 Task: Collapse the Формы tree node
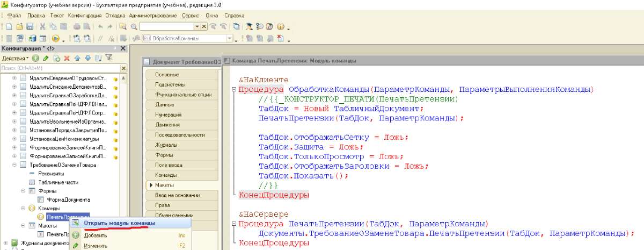coord(23,191)
